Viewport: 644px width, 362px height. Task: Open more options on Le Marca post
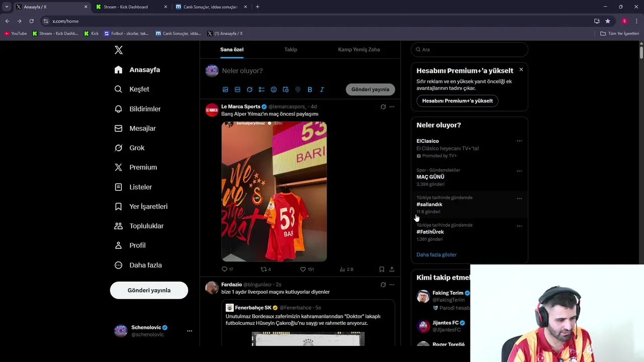click(x=392, y=107)
